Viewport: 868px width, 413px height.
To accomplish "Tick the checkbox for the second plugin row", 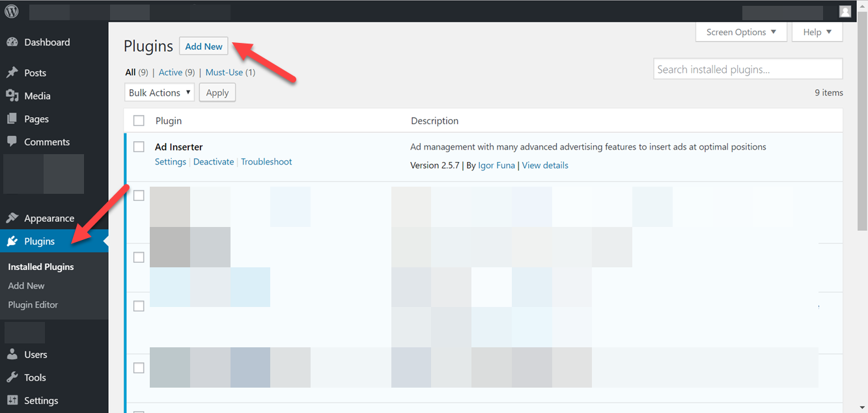I will (139, 194).
